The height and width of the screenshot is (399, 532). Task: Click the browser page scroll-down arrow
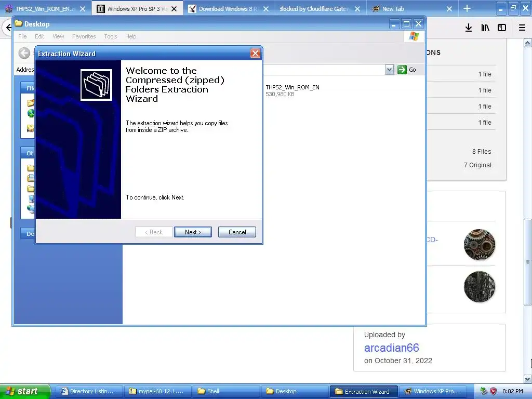coord(527,379)
